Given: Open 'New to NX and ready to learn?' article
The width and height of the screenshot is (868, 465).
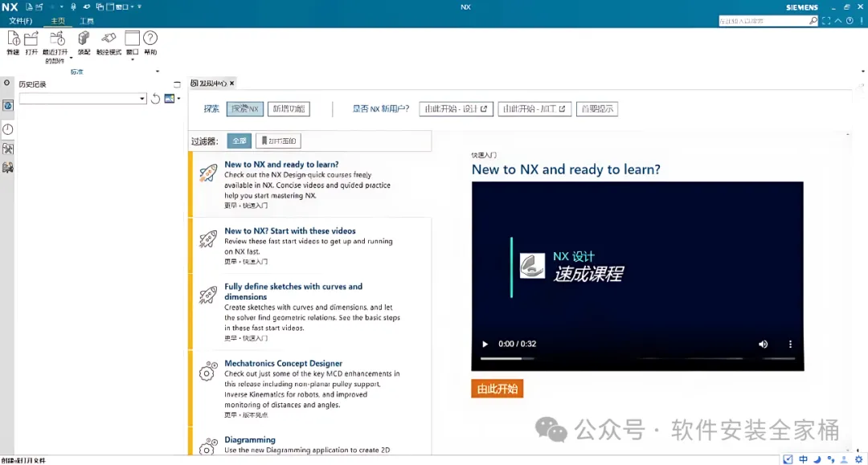Looking at the screenshot, I should pyautogui.click(x=281, y=164).
